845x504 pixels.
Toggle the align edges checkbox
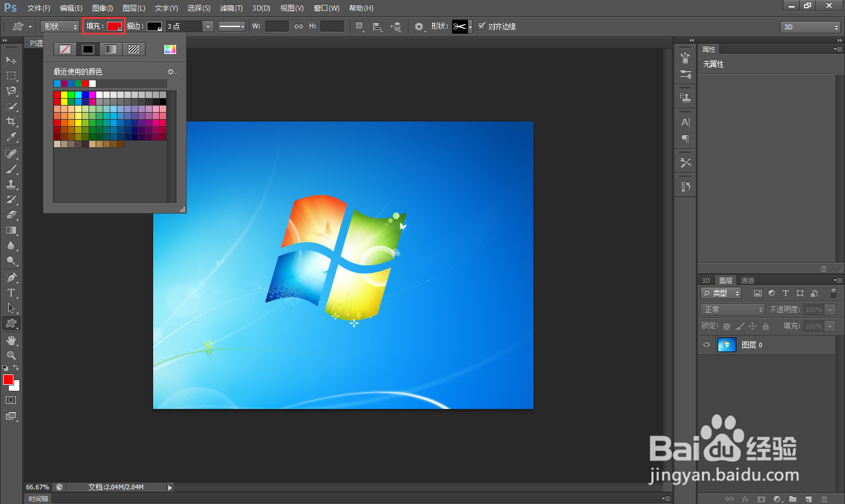pyautogui.click(x=482, y=26)
